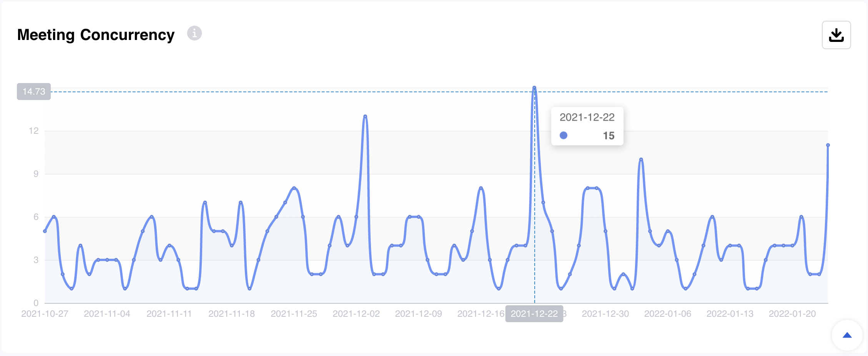Download the Meeting Concurrency chart data

(x=836, y=35)
